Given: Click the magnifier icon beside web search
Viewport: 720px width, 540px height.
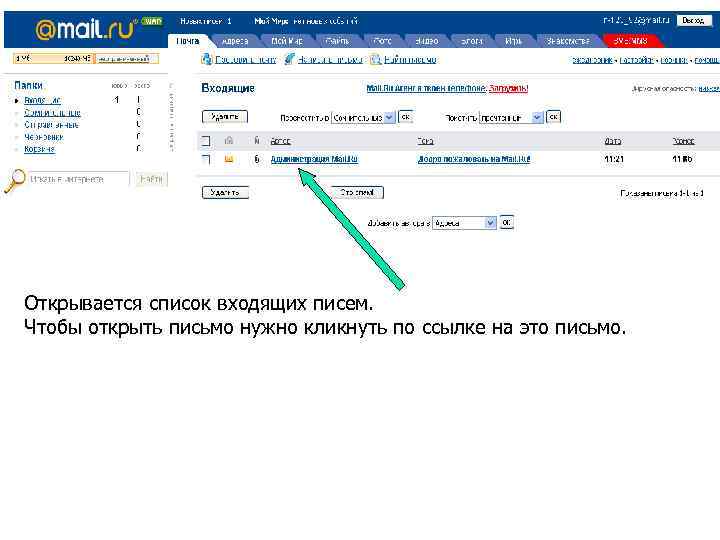Looking at the screenshot, I should click(15, 180).
